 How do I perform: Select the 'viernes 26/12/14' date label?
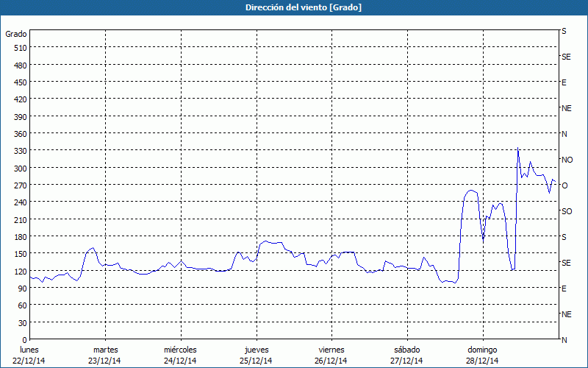331,355
